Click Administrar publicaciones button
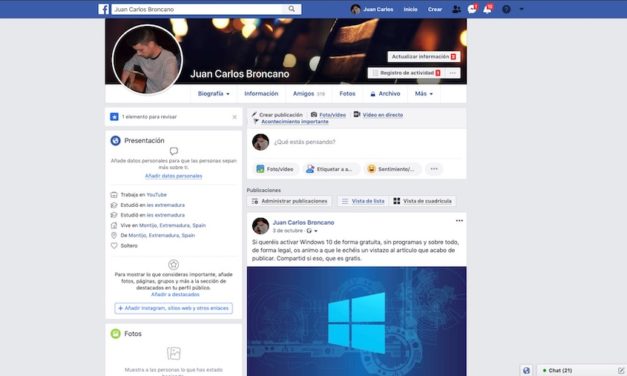The image size is (627, 376). point(290,201)
